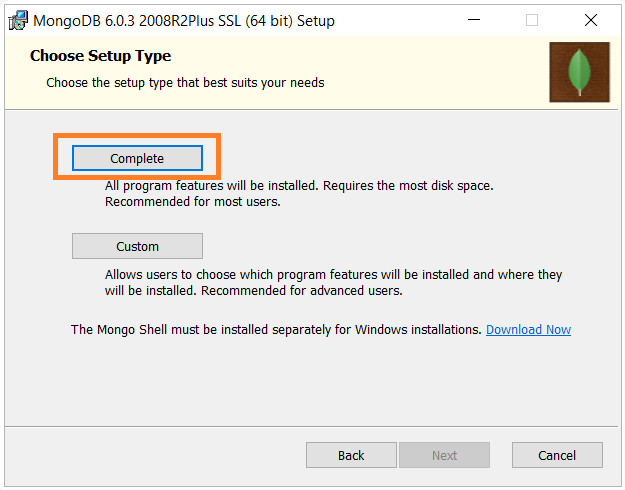
Task: Click the 'All program features will be installed' line
Action: tap(299, 186)
